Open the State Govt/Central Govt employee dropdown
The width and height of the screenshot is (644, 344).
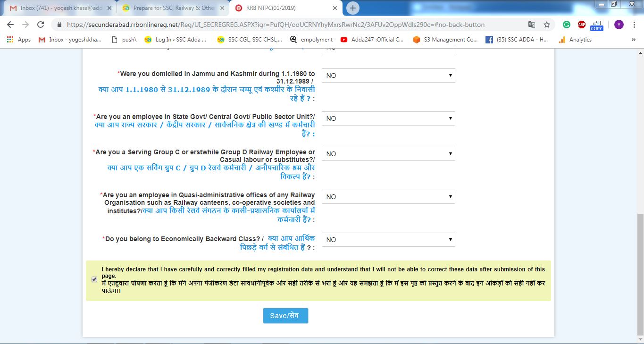(388, 118)
